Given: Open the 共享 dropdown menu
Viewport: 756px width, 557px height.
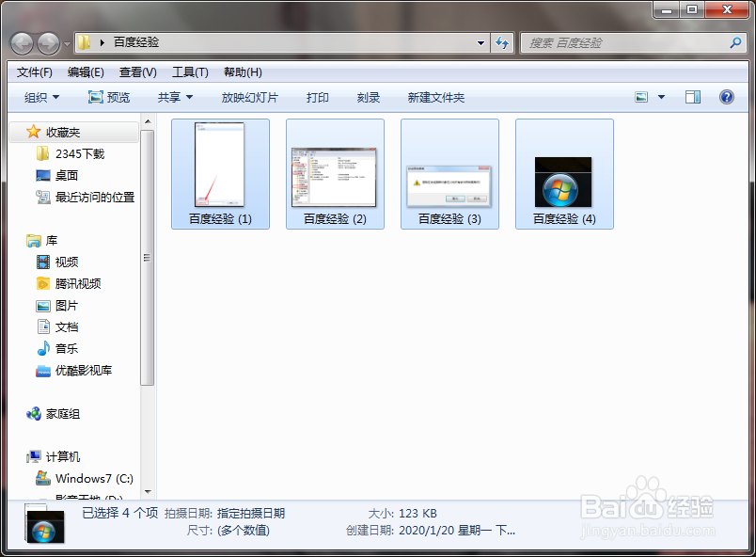Looking at the screenshot, I should 175,98.
